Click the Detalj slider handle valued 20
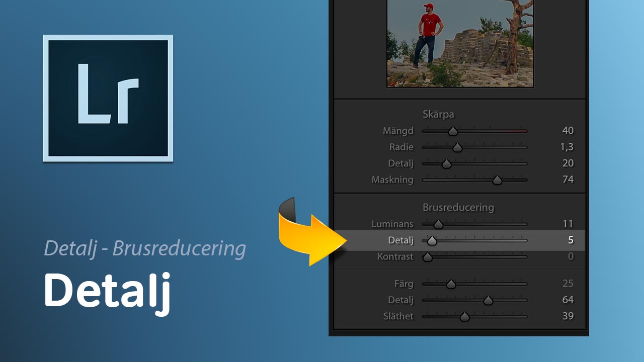Viewport: 644px width, 362px height. click(446, 164)
